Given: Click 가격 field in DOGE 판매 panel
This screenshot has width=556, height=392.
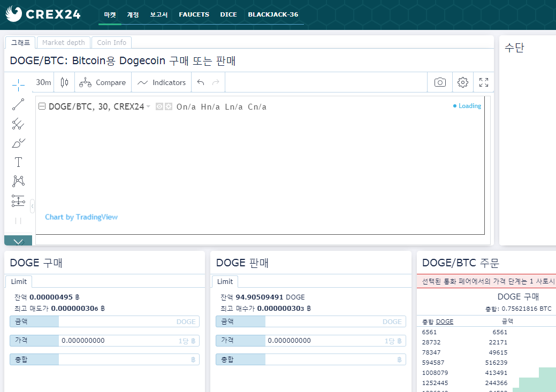Looking at the screenshot, I should tap(310, 341).
